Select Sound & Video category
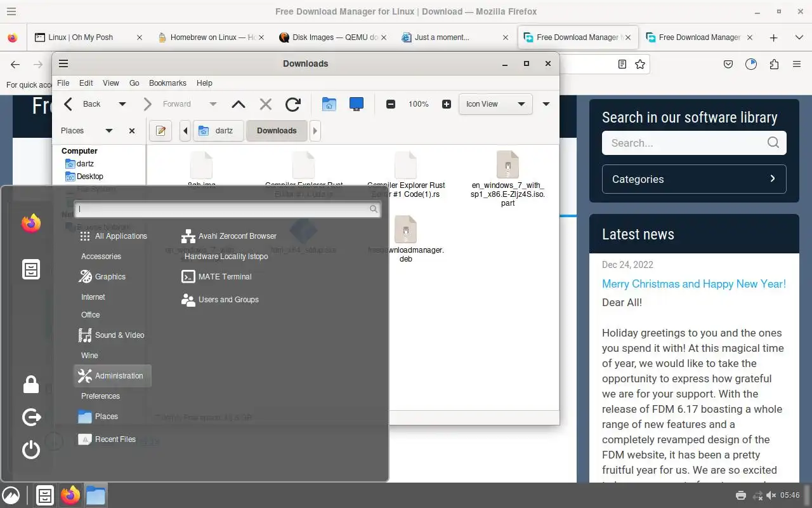 [x=112, y=335]
